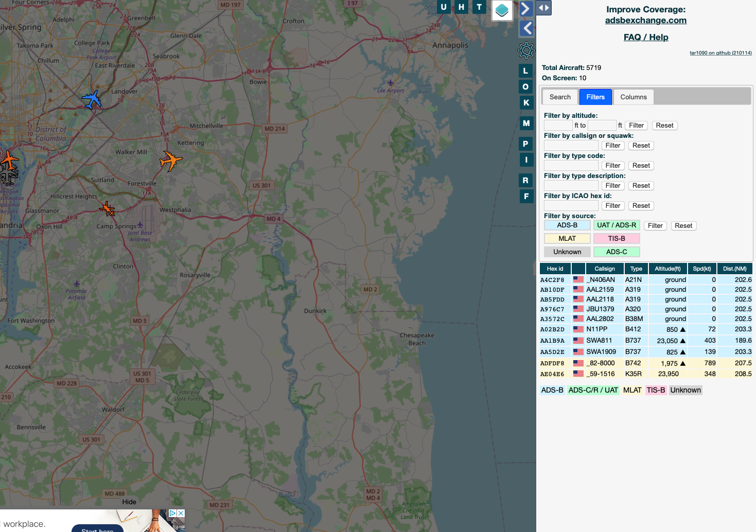Image resolution: width=756 pixels, height=532 pixels.
Task: Click the Potomac Airfield marker icon
Action: (x=77, y=283)
